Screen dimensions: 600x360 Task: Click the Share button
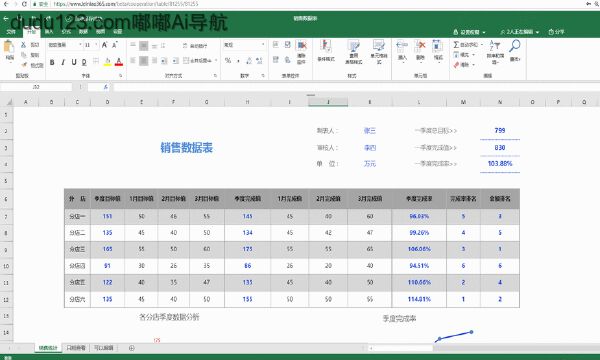[x=556, y=32]
